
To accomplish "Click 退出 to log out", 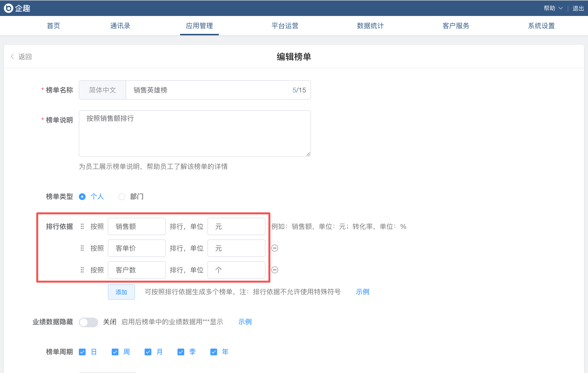I will pos(578,8).
